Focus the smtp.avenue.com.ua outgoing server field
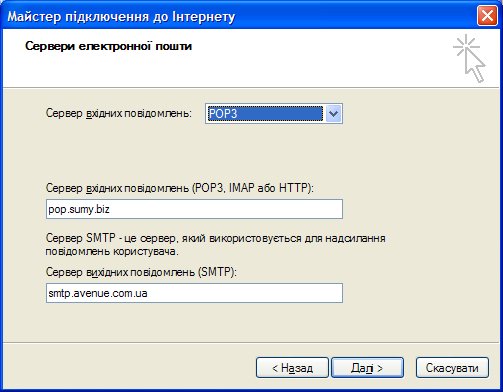The height and width of the screenshot is (392, 503). pos(194,293)
